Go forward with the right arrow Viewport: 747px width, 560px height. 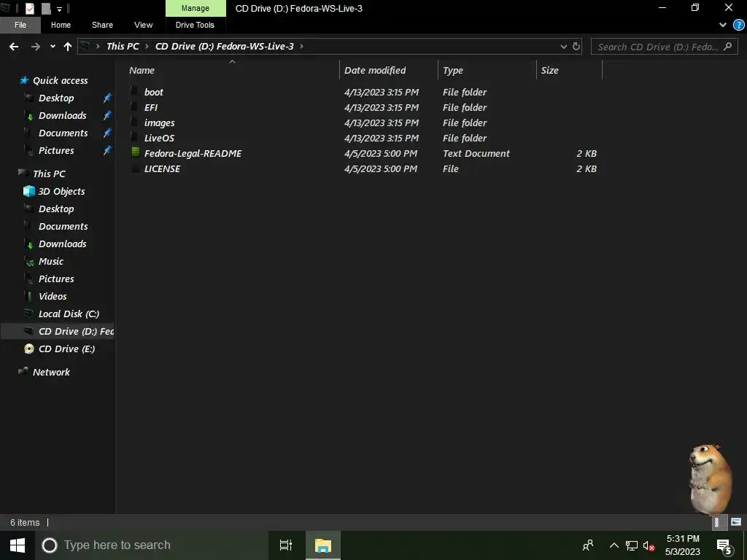(x=35, y=47)
